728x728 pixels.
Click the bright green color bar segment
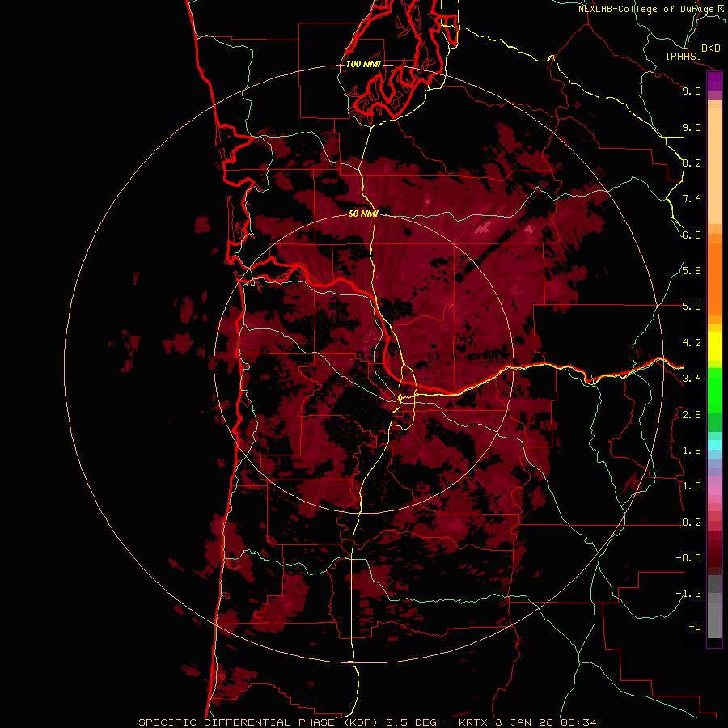click(x=714, y=390)
